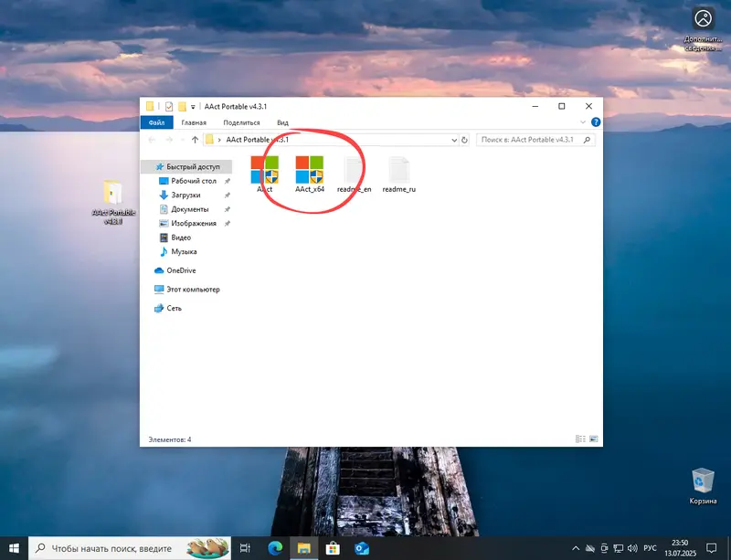The height and width of the screenshot is (560, 731).
Task: Expand the ribbon using the chevron arrow
Action: (x=585, y=122)
